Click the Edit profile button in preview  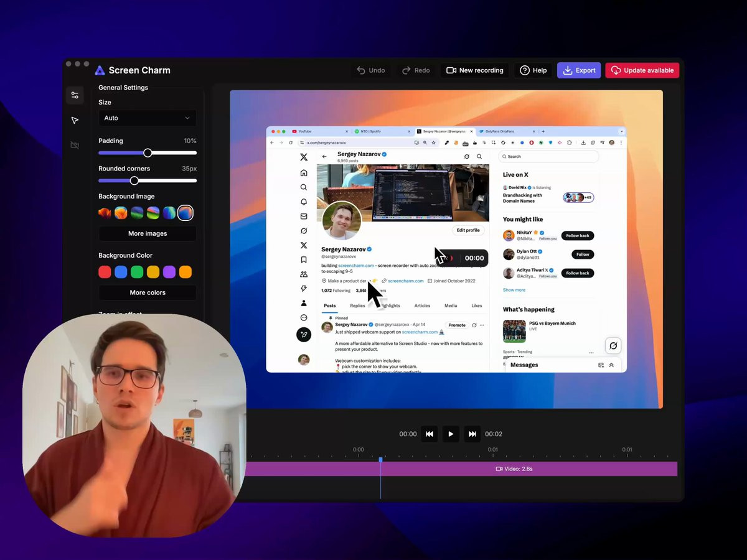468,230
